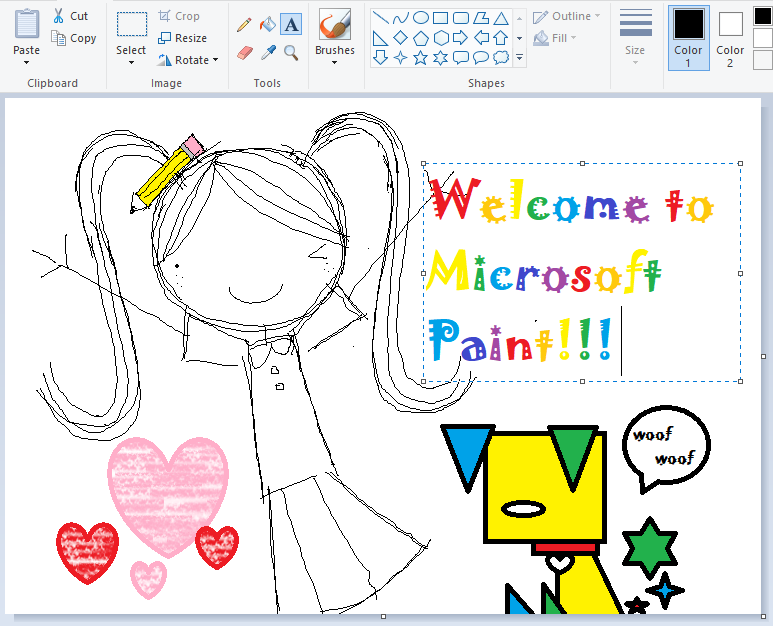Open the Rotate dropdown menu
This screenshot has width=773, height=626.
(x=188, y=60)
